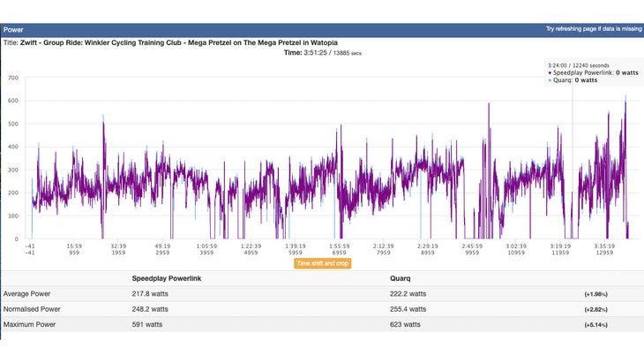
Task: Click the +1.98% difference value
Action: pyautogui.click(x=596, y=294)
